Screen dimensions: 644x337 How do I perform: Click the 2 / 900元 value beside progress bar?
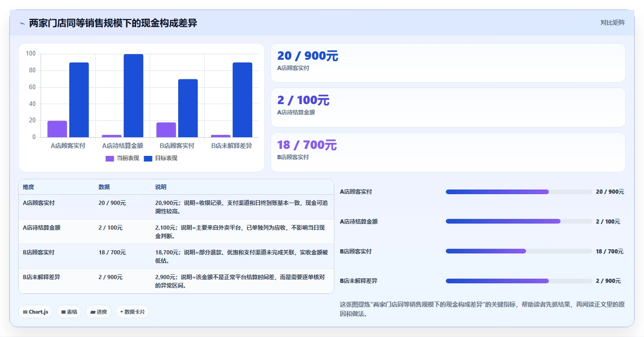(x=608, y=281)
